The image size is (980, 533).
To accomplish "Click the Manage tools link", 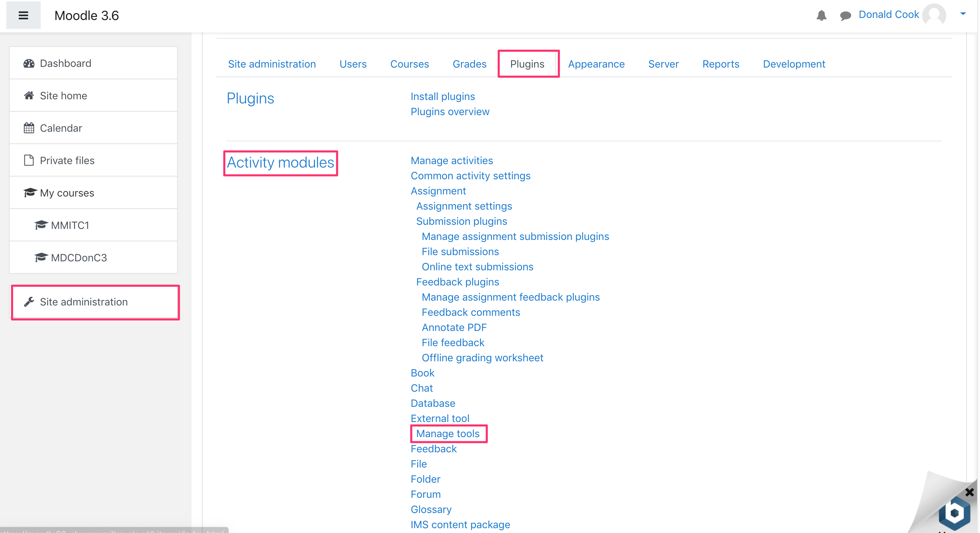I will pyautogui.click(x=448, y=434).
